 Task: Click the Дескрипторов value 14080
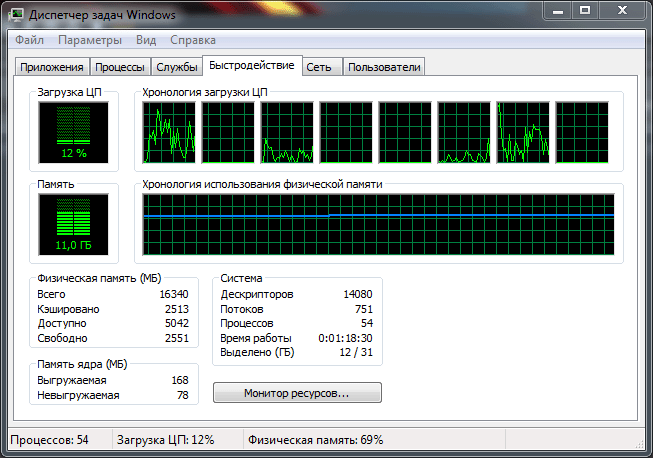pyautogui.click(x=358, y=294)
